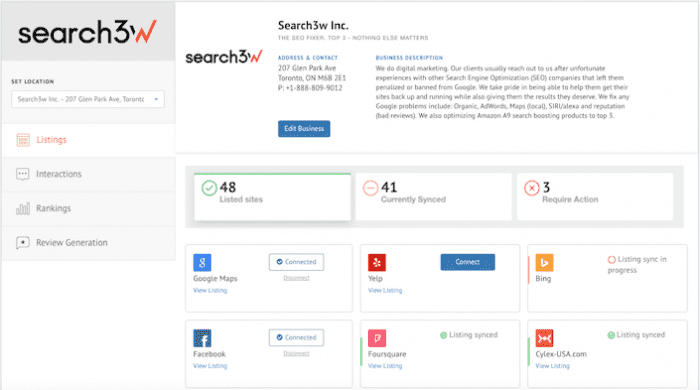Select the 48 Listed sites tab

point(272,196)
